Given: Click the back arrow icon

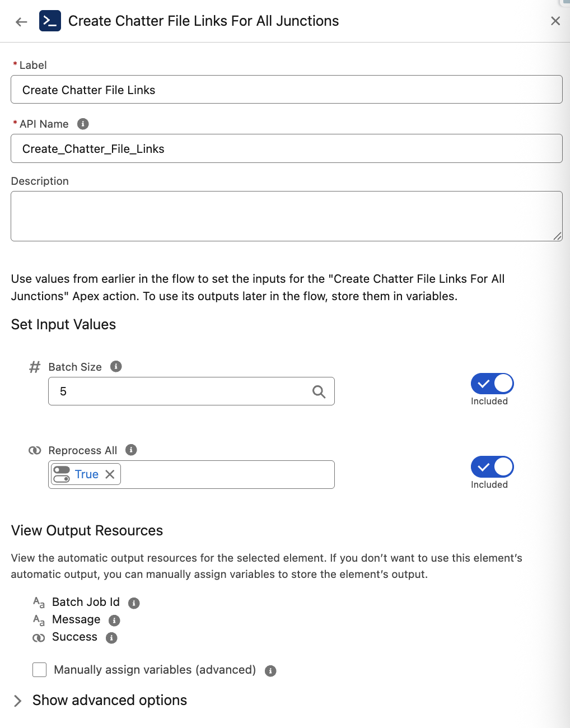Looking at the screenshot, I should coord(21,22).
